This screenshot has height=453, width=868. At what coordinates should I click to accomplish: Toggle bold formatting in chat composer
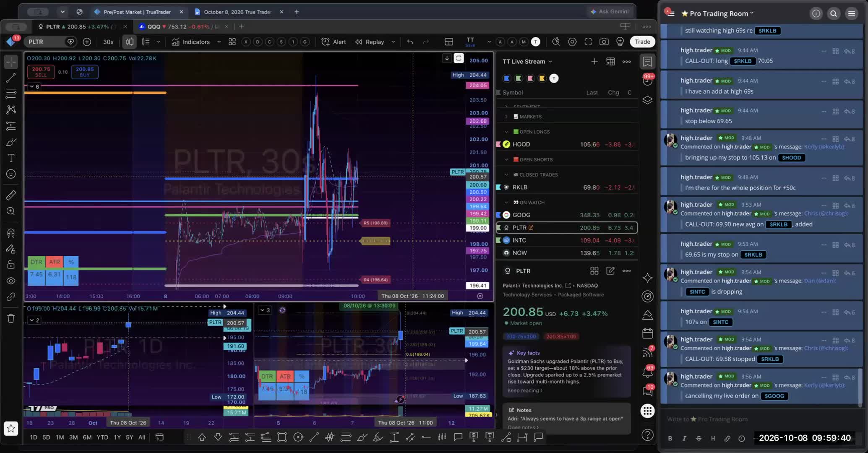[x=670, y=438]
